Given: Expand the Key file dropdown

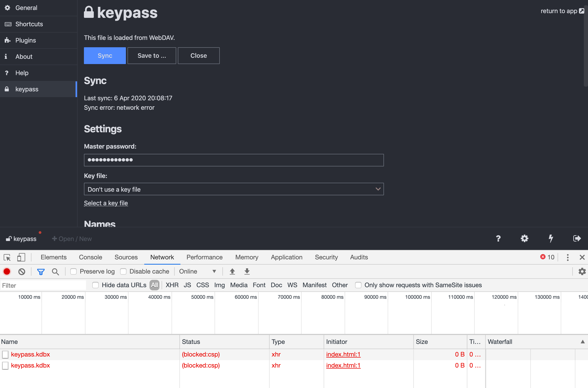Looking at the screenshot, I should [233, 189].
